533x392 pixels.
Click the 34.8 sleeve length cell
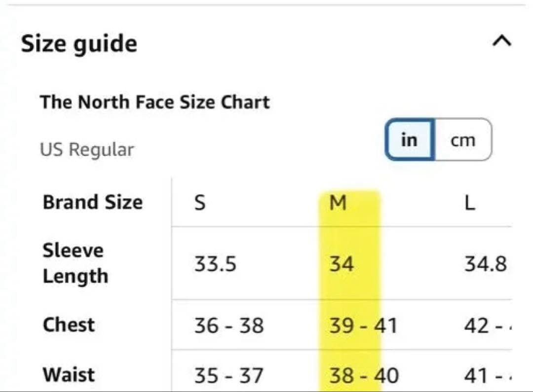click(x=486, y=264)
